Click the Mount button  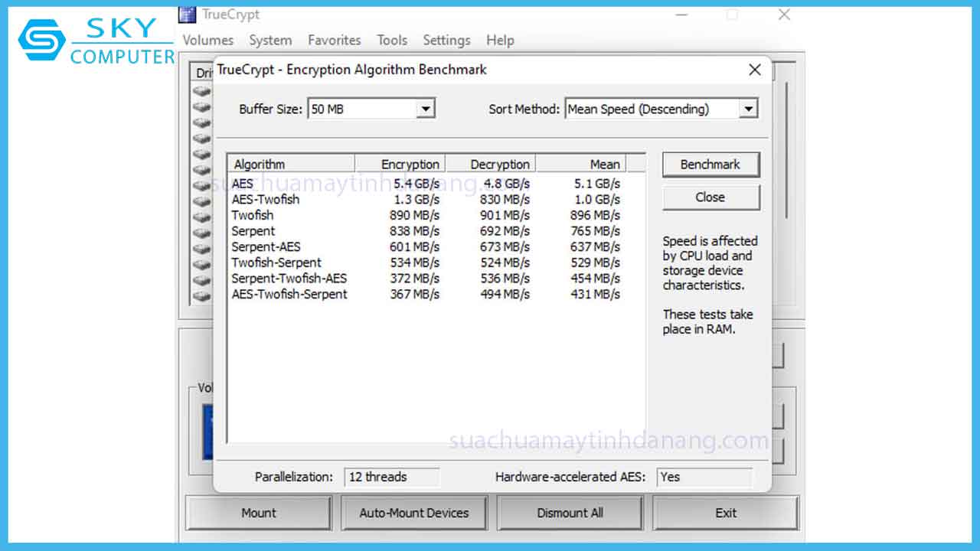pyautogui.click(x=259, y=513)
